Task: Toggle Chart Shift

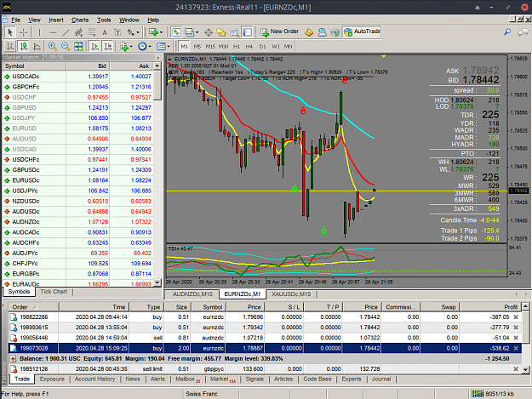Action: 108,46
